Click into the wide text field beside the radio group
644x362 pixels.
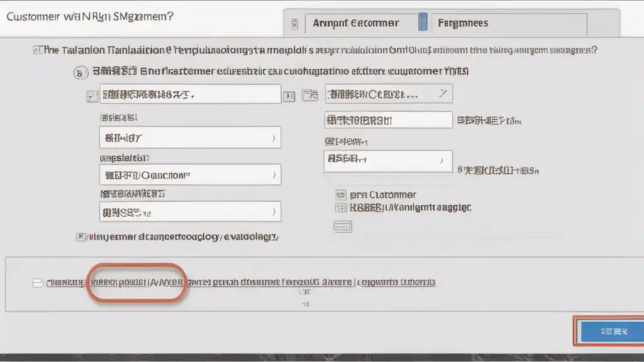190,94
